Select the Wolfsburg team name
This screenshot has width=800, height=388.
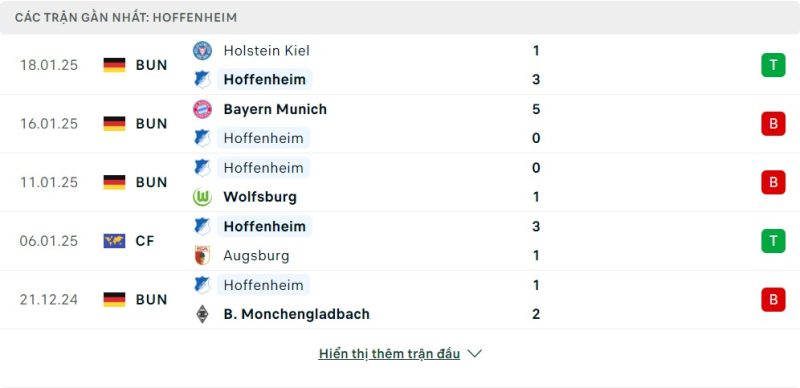coord(260,197)
